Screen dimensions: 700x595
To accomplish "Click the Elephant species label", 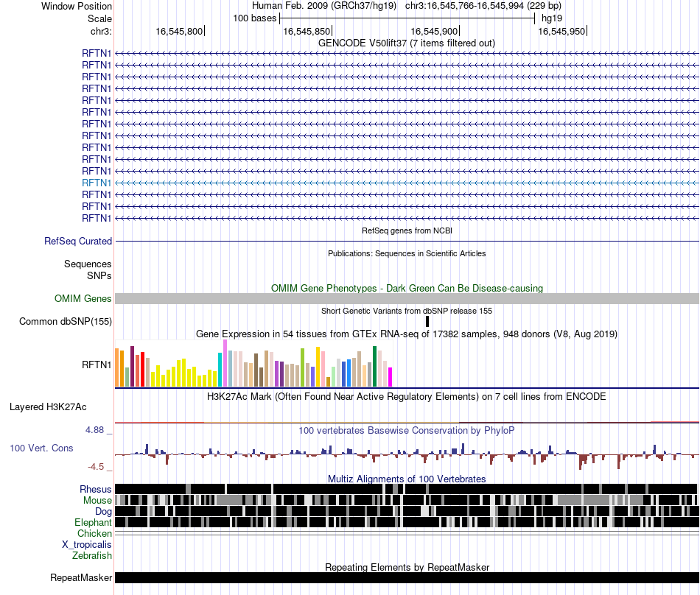I will 93,522.
